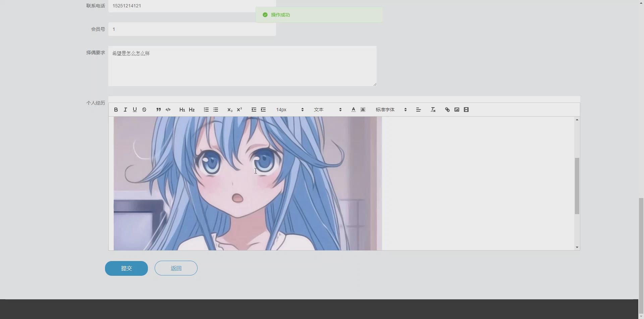Click the 操作成功 success notification
The image size is (644, 319).
coord(319,15)
